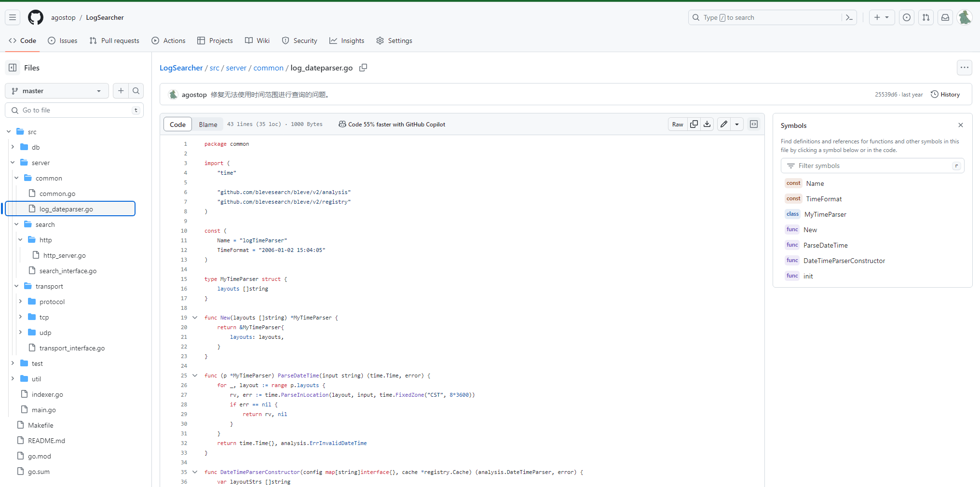Collapse the ParseDateTime function code block
The width and height of the screenshot is (980, 487).
[x=195, y=376]
